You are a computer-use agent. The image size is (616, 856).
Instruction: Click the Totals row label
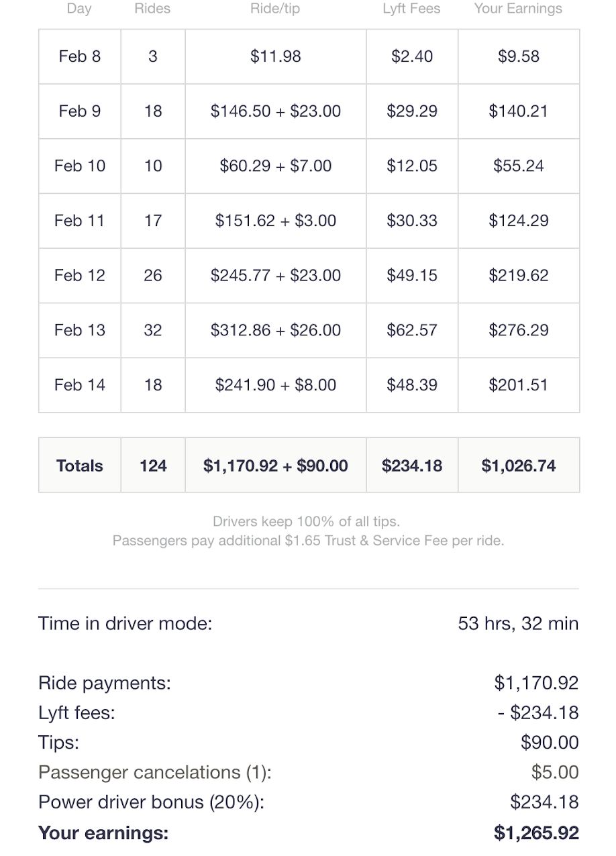[79, 466]
